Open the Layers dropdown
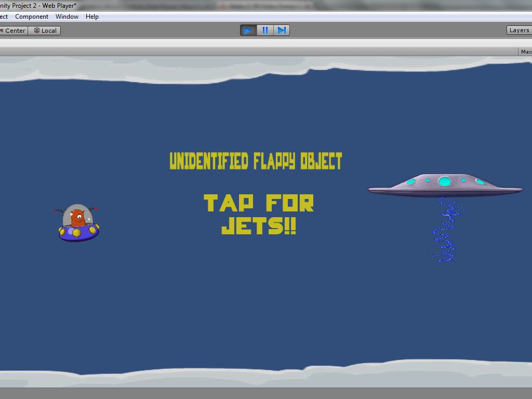The width and height of the screenshot is (532, 399). [x=519, y=30]
